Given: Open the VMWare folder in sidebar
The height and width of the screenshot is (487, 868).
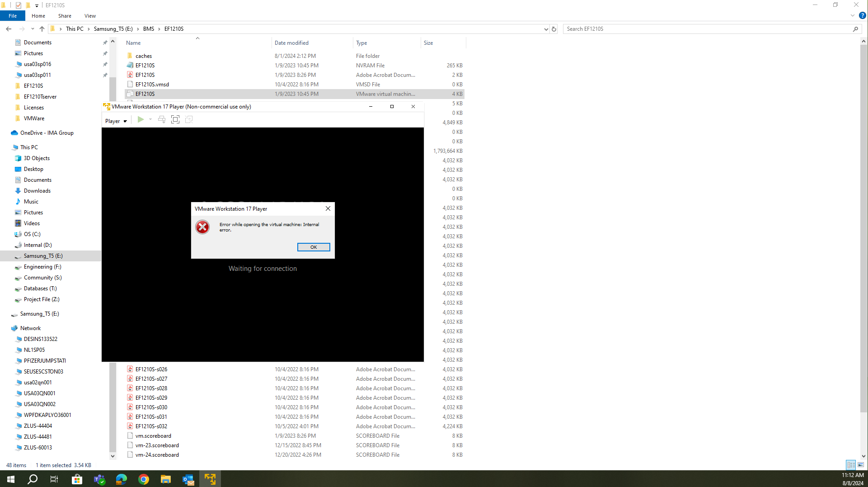Looking at the screenshot, I should tap(34, 118).
